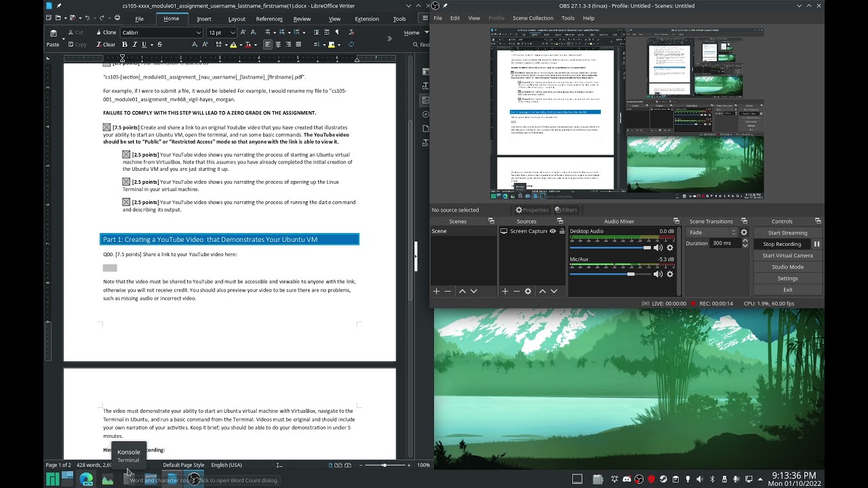Screen dimensions: 868x488
Task: Add a scene with the plus icon
Action: click(x=436, y=291)
